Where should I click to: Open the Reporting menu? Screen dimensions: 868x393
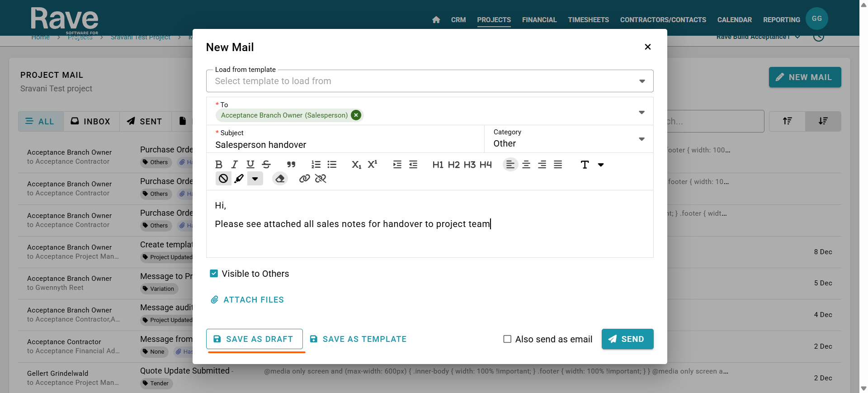(x=782, y=20)
